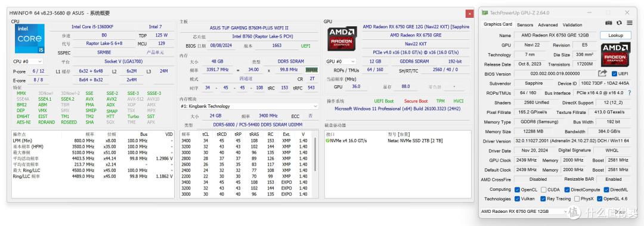Take a screenshot with GPU-Z camera icon

point(608,23)
